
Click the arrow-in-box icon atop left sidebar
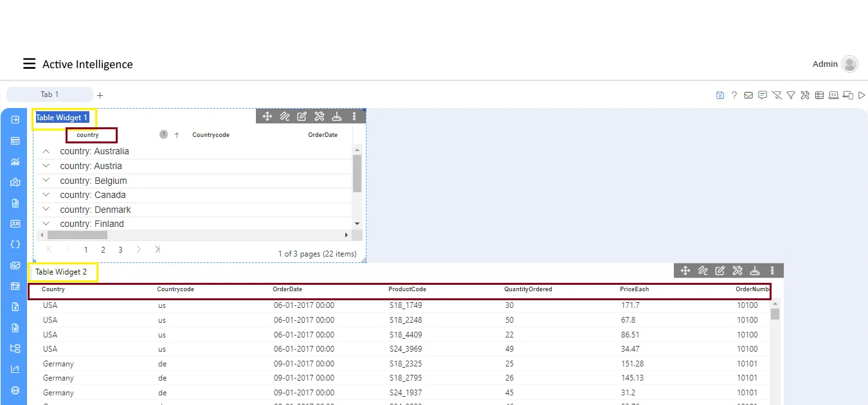(x=15, y=120)
